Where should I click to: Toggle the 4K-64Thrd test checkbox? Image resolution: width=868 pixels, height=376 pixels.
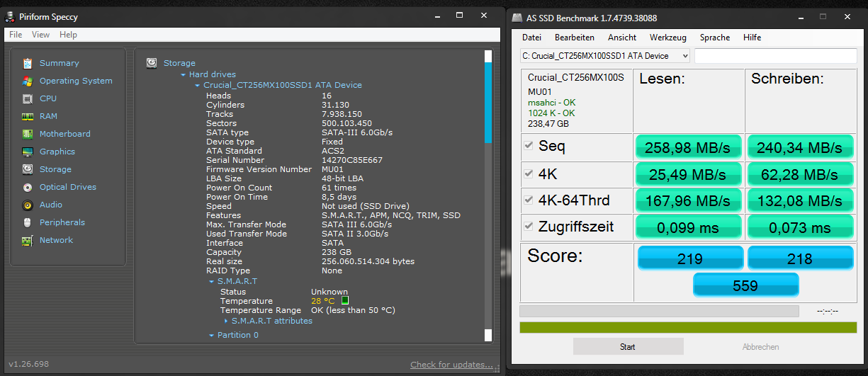click(529, 200)
